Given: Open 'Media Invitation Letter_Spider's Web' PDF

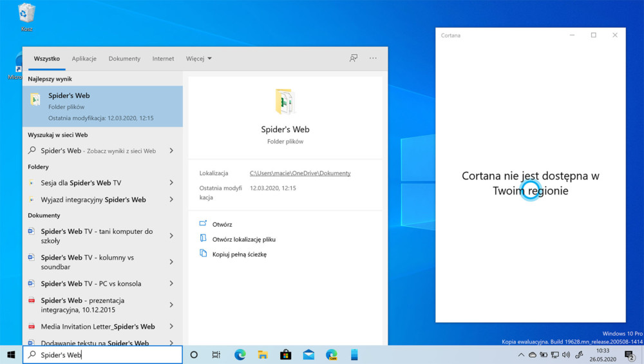Looking at the screenshot, I should tap(94, 327).
